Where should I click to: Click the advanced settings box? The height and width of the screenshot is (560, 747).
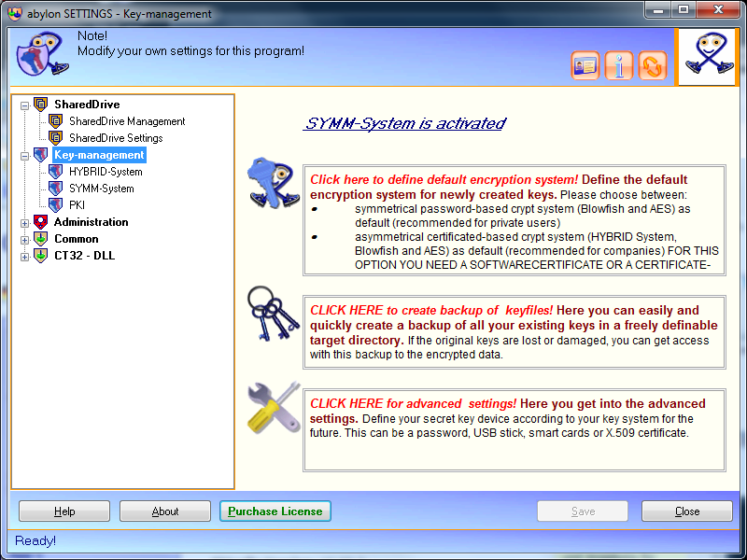point(514,430)
